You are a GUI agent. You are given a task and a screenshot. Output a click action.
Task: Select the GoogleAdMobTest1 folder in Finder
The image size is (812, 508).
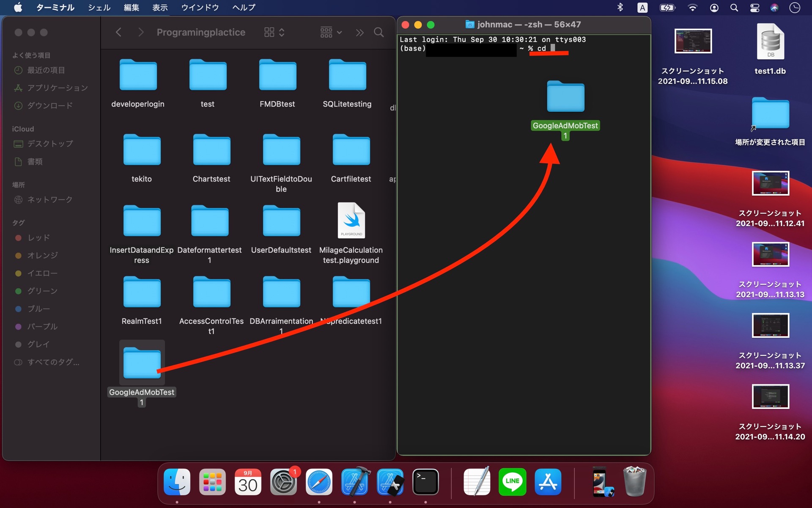142,363
